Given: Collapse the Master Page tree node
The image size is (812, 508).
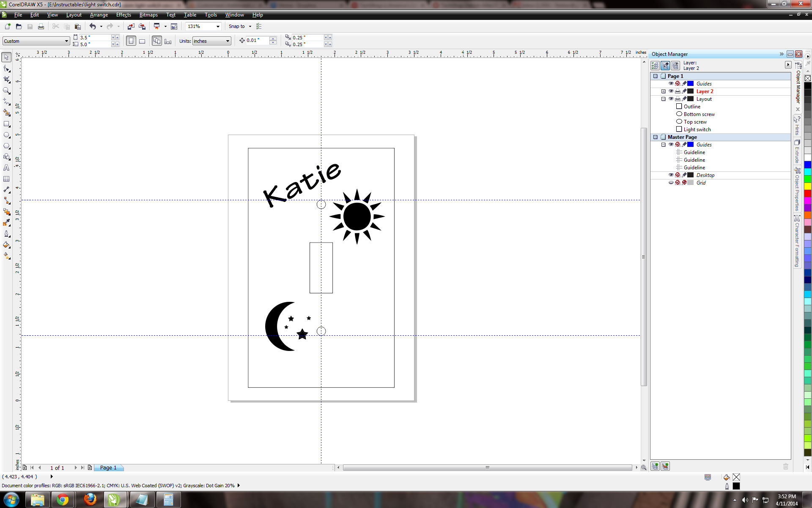Looking at the screenshot, I should [656, 137].
